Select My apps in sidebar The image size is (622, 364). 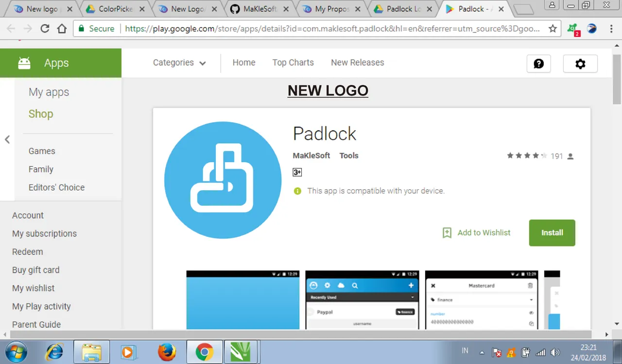point(49,92)
